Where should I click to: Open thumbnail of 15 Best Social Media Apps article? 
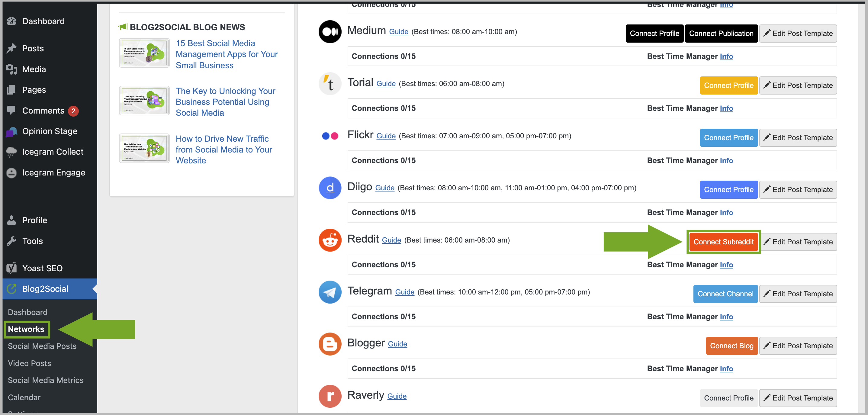144,53
